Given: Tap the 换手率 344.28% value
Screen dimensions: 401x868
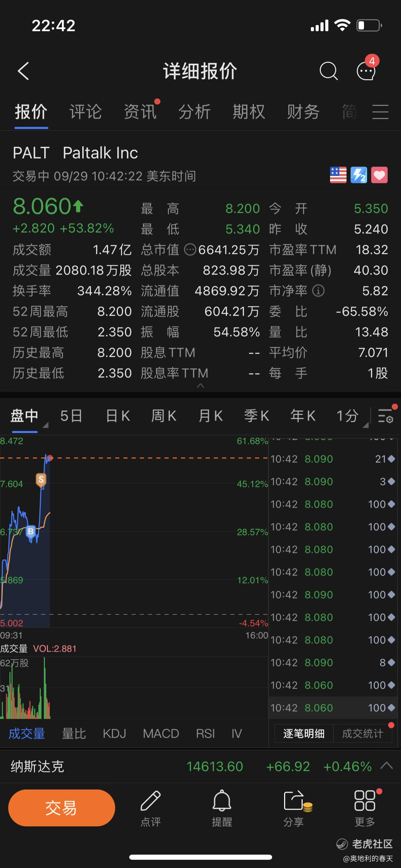Looking at the screenshot, I should coord(104,291).
